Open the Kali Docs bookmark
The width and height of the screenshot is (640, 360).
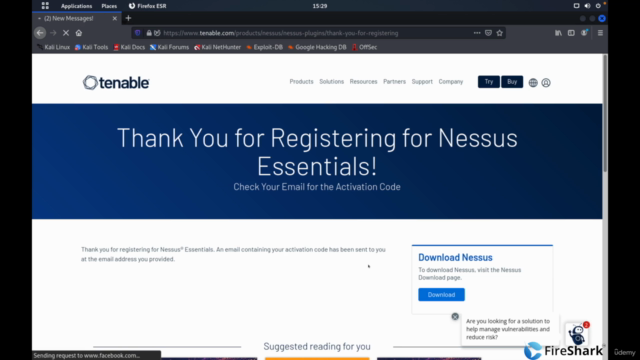[129, 47]
